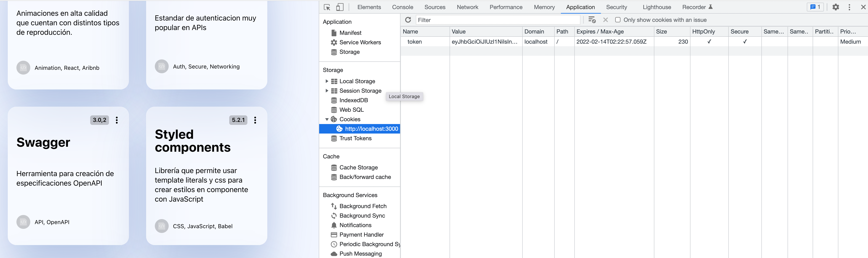The height and width of the screenshot is (258, 868).
Task: Open DevTools settings gear
Action: click(835, 7)
